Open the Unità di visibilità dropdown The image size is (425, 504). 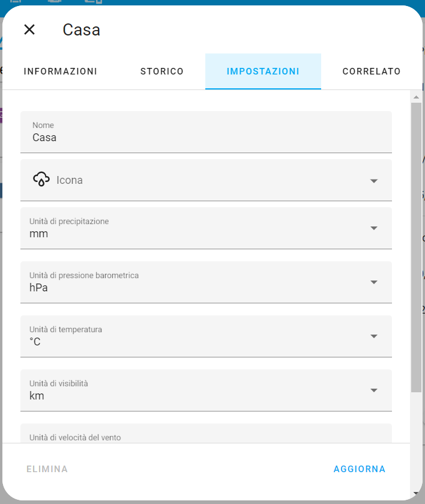point(374,390)
